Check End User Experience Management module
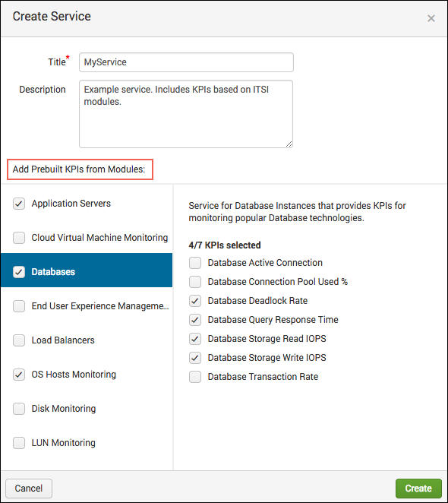 tap(19, 306)
